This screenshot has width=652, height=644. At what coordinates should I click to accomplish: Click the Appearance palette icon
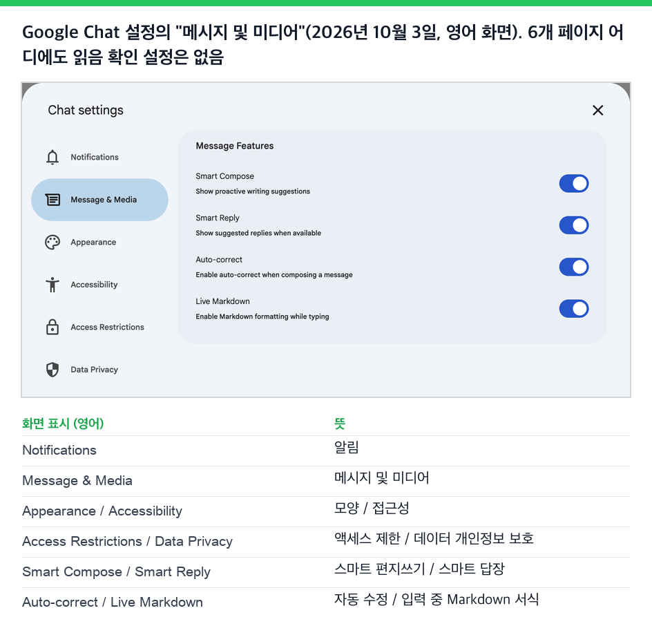click(x=52, y=242)
